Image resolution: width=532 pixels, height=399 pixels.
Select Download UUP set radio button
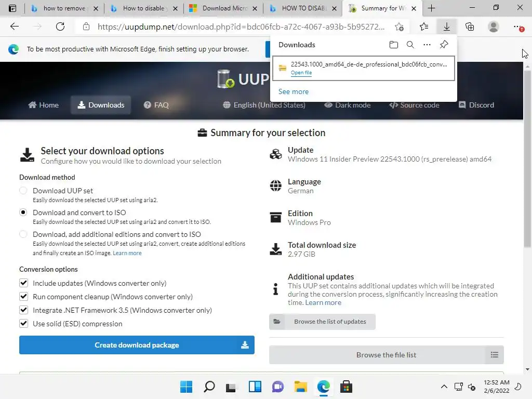click(x=23, y=190)
